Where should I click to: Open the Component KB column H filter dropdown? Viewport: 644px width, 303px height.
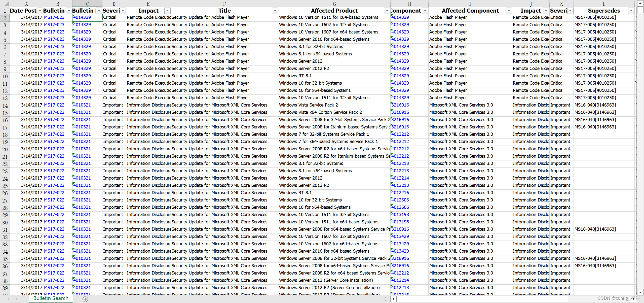[x=425, y=11]
